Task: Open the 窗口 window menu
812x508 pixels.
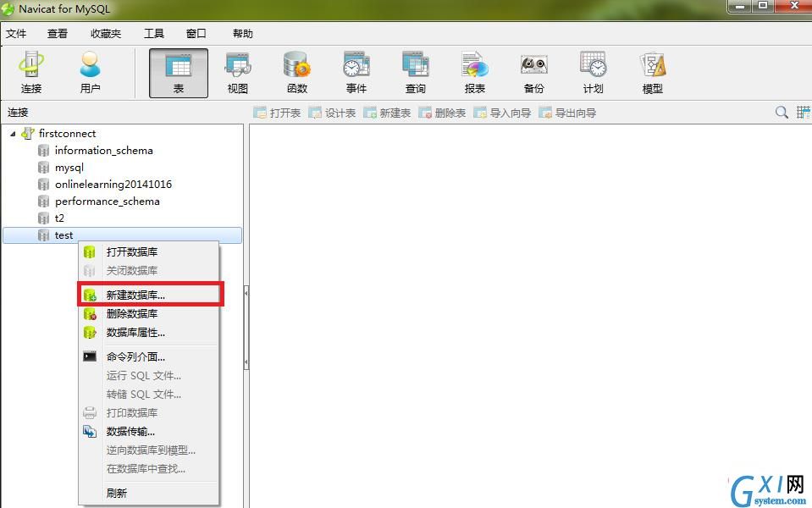Action: pyautogui.click(x=196, y=34)
